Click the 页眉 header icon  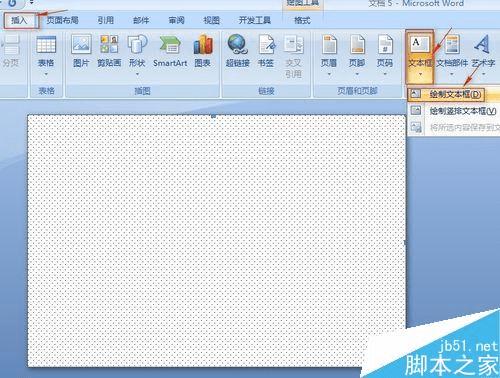tap(329, 45)
